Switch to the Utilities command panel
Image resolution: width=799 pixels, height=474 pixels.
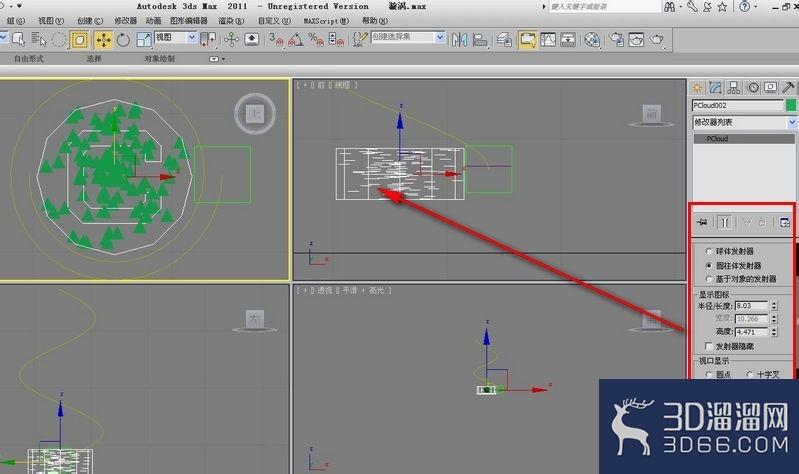click(788, 88)
